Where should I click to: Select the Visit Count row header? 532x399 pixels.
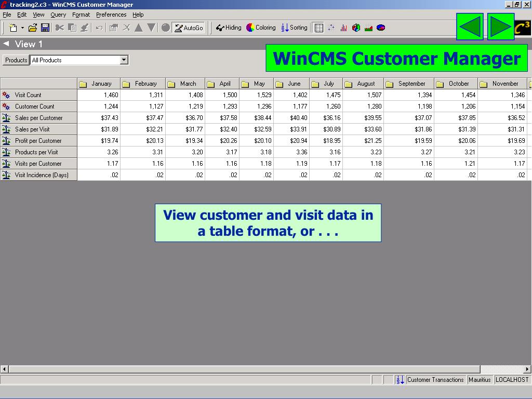(38, 95)
